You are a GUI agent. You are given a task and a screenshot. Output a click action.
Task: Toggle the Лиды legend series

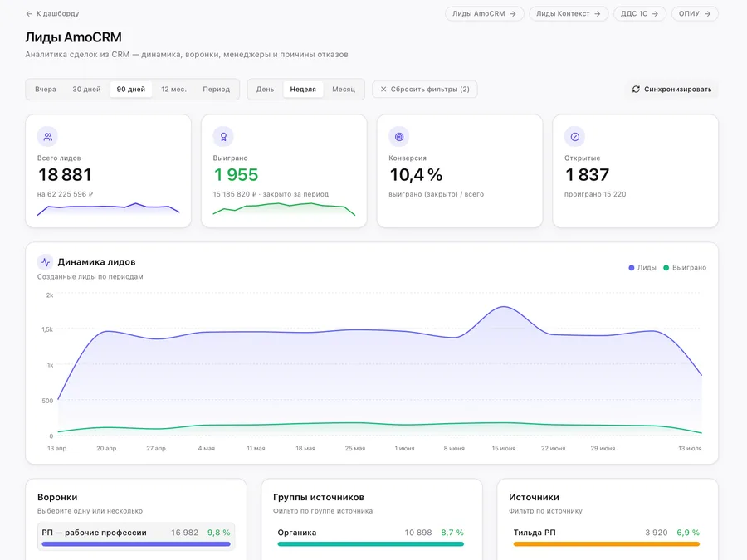(642, 268)
